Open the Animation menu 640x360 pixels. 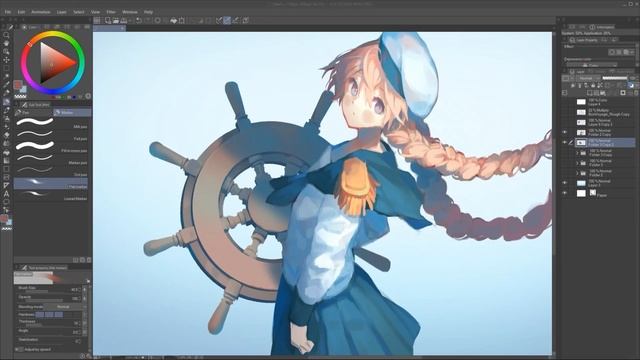41,12
